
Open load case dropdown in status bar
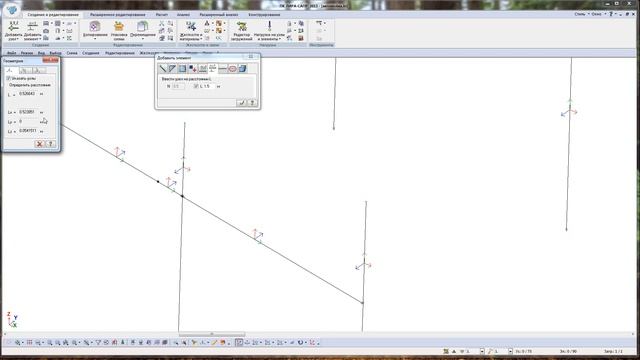[482, 351]
